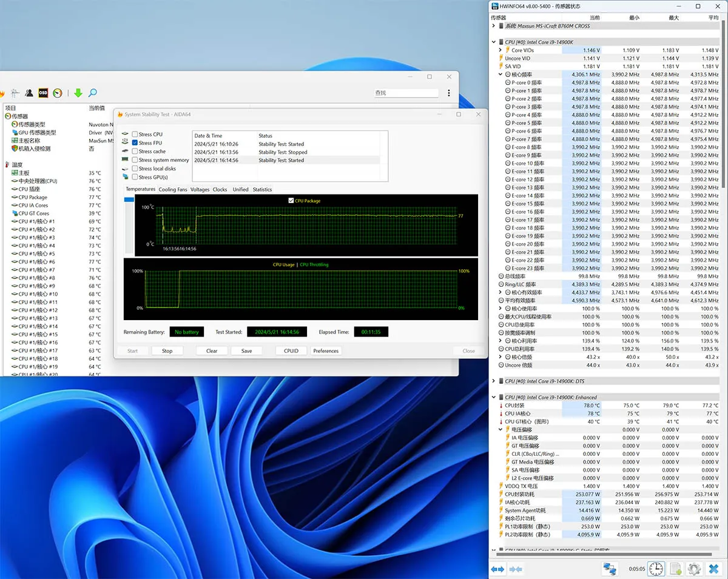
Task: Open the CPUID button
Action: [291, 351]
